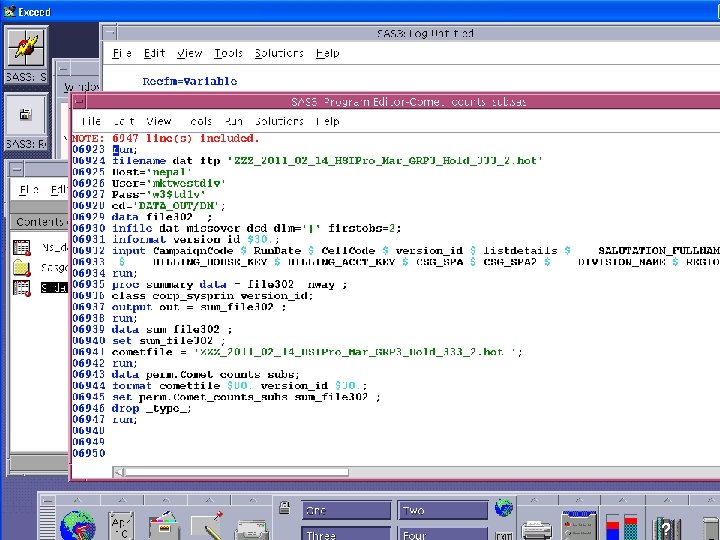Switch to workspace One
The image size is (720, 540).
pyautogui.click(x=345, y=511)
